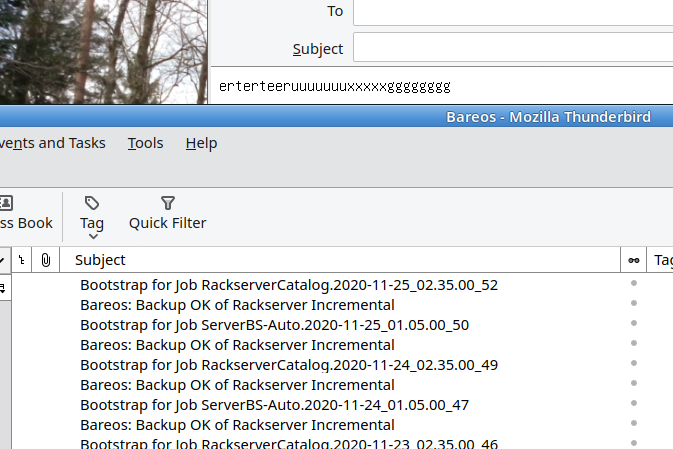Toggle read dot for ServerBS-Auto 2020-11-25_01.05.00_50

[634, 323]
